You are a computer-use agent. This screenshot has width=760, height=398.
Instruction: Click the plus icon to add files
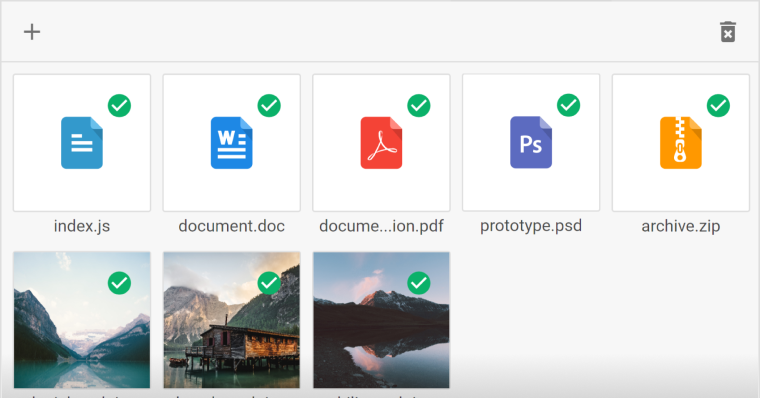click(x=32, y=32)
